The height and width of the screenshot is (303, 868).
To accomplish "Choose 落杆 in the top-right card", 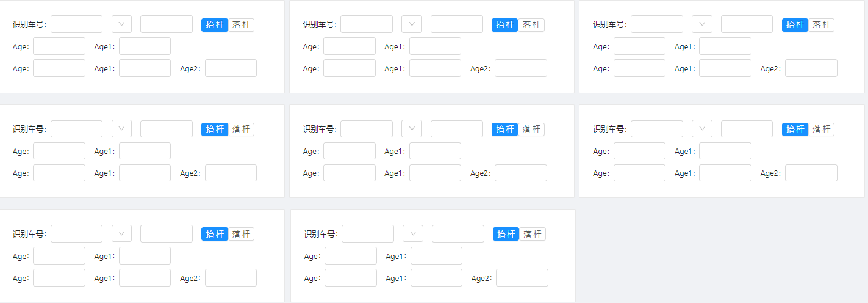I will point(822,25).
